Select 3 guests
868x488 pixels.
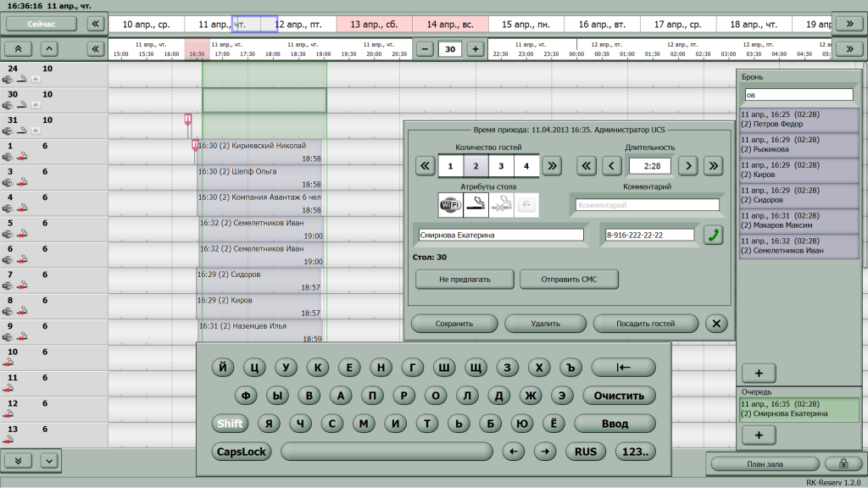tap(501, 166)
